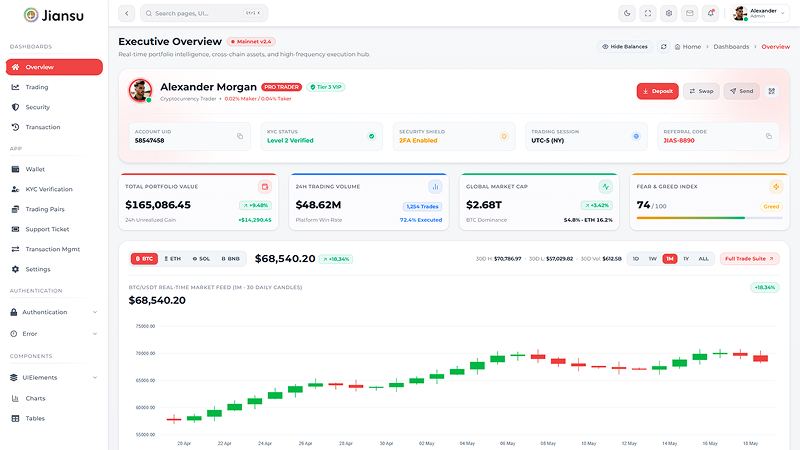Click QR code icon beside Send

[771, 91]
